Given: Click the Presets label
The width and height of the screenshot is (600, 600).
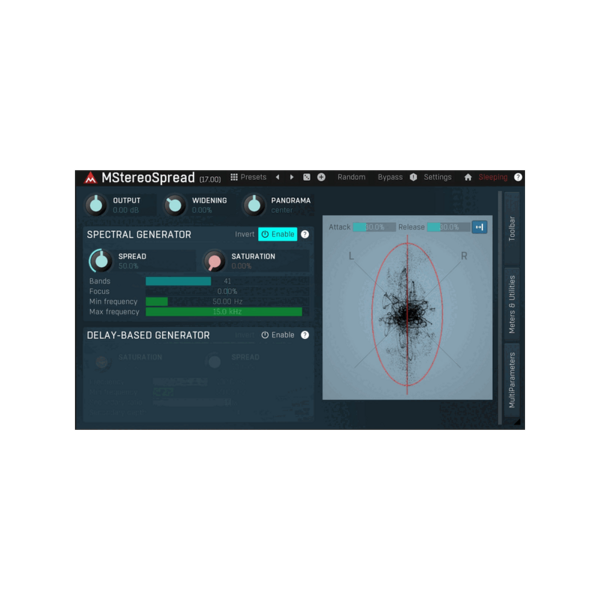Looking at the screenshot, I should [x=253, y=177].
